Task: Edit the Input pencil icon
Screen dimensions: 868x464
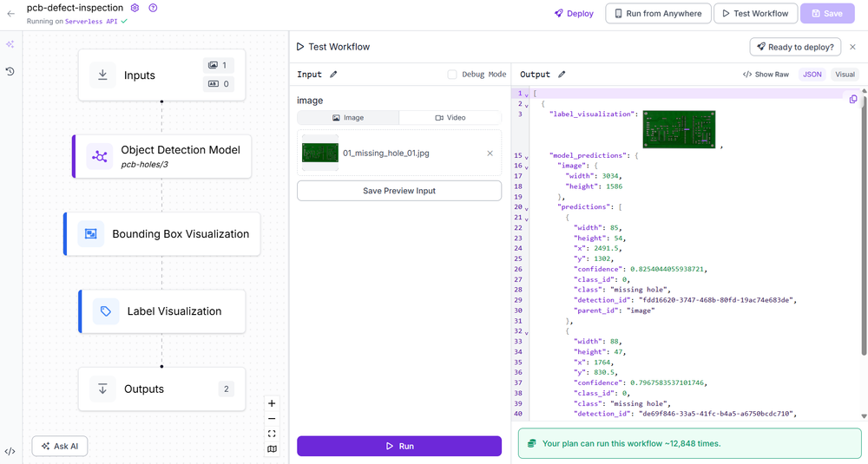Action: [x=333, y=75]
